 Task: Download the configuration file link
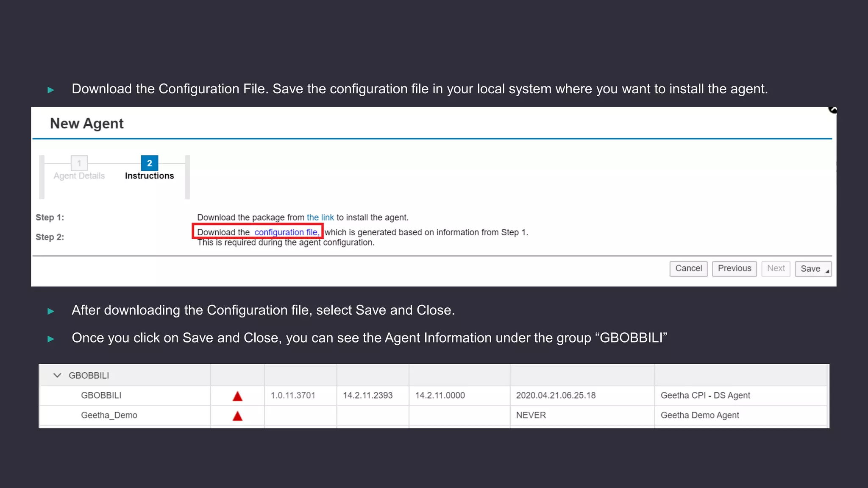pyautogui.click(x=287, y=232)
